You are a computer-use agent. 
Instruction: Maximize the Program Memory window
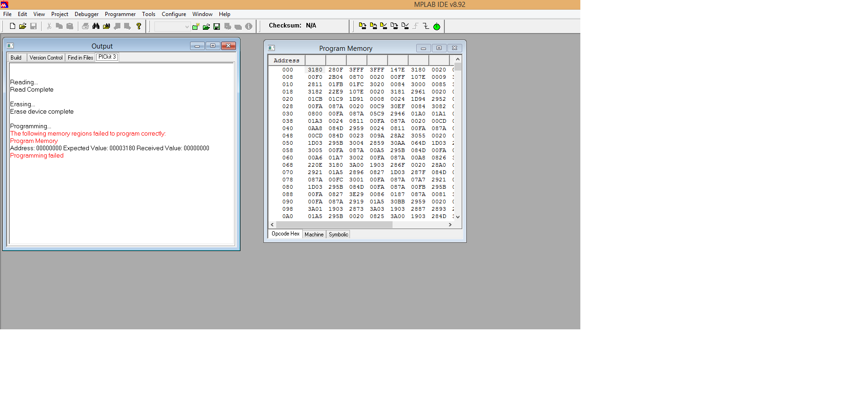point(439,48)
